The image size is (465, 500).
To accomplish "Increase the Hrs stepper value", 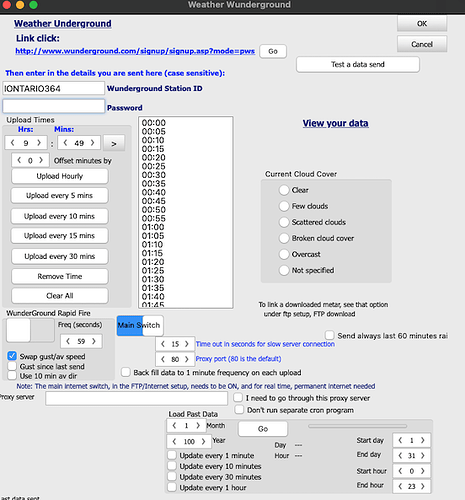I will click(x=39, y=143).
